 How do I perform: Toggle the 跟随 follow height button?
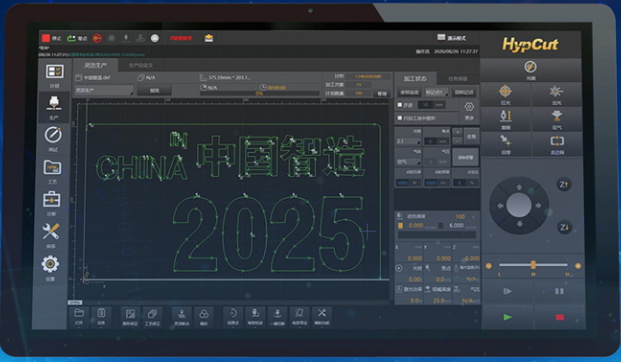pyautogui.click(x=506, y=119)
